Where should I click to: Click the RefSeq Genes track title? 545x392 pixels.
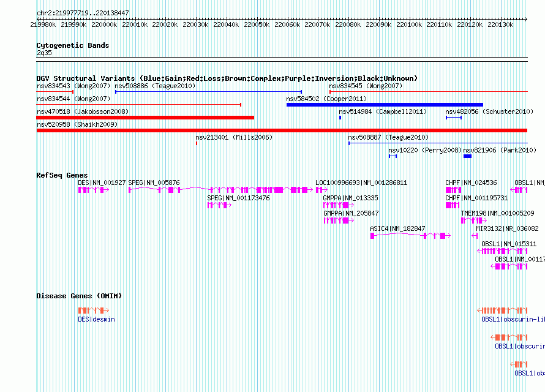point(62,175)
